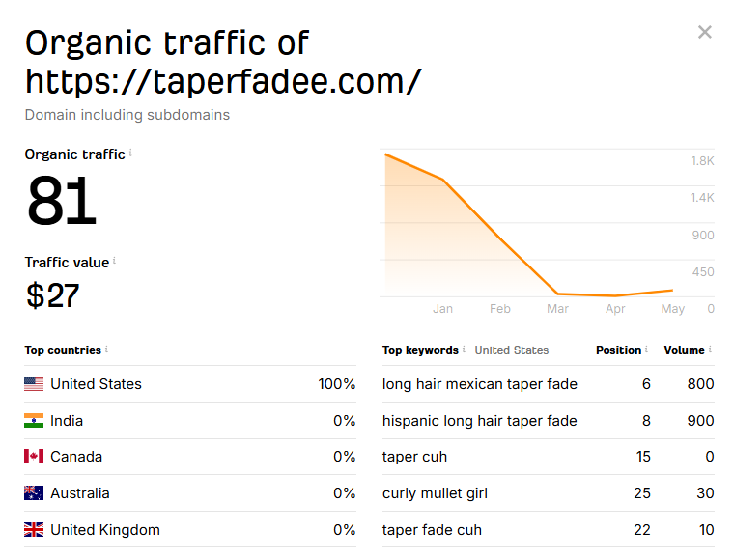The image size is (734, 560).
Task: Click info icon next to Organic traffic
Action: click(x=130, y=153)
